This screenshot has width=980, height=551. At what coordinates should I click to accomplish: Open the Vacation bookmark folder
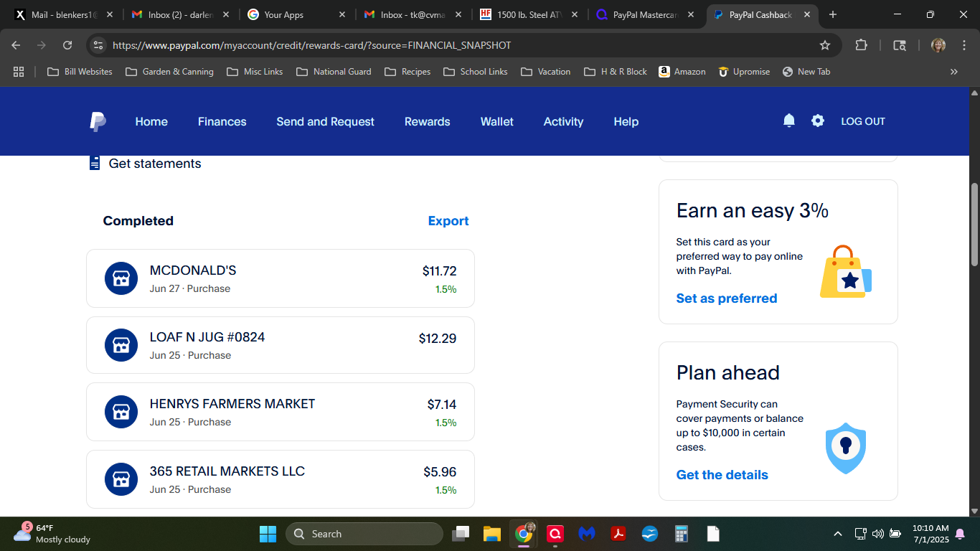pyautogui.click(x=546, y=72)
